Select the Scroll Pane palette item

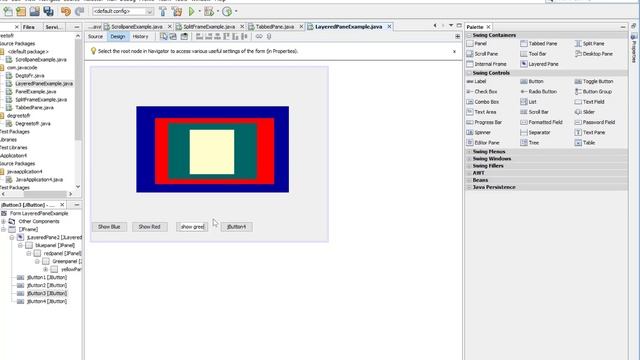click(482, 54)
